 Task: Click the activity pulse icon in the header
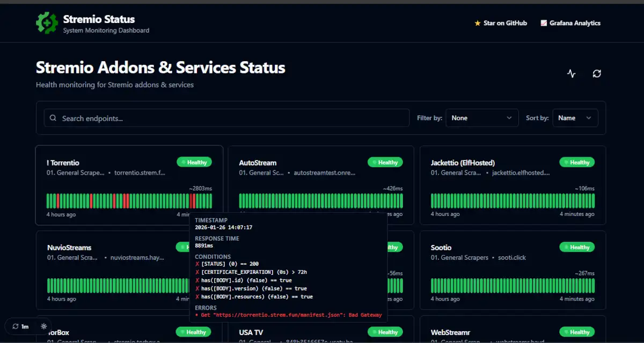pyautogui.click(x=571, y=73)
